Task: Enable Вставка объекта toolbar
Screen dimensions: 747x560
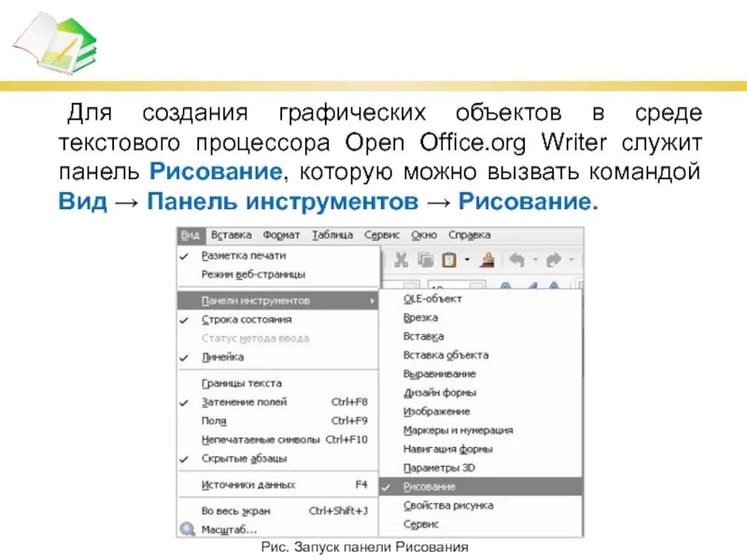Action: coord(481,356)
